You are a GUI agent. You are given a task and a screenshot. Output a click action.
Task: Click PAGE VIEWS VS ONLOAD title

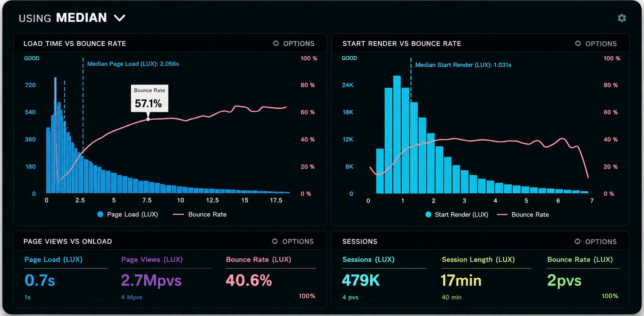68,242
